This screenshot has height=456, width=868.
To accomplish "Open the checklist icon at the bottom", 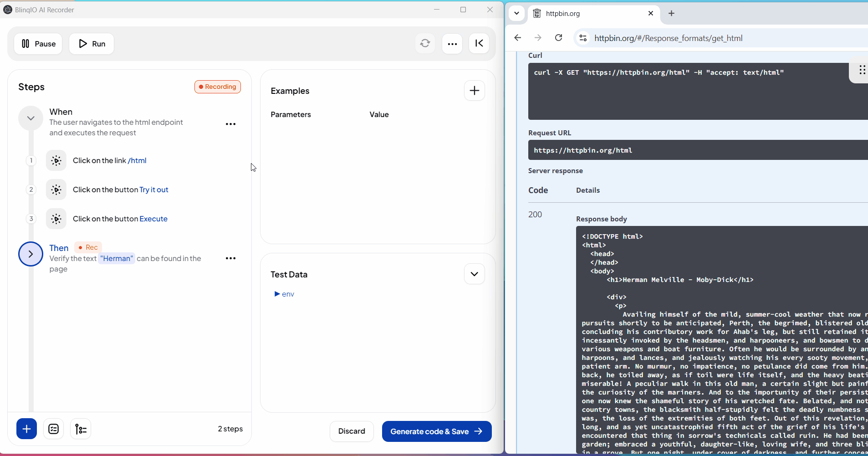I will click(x=54, y=429).
